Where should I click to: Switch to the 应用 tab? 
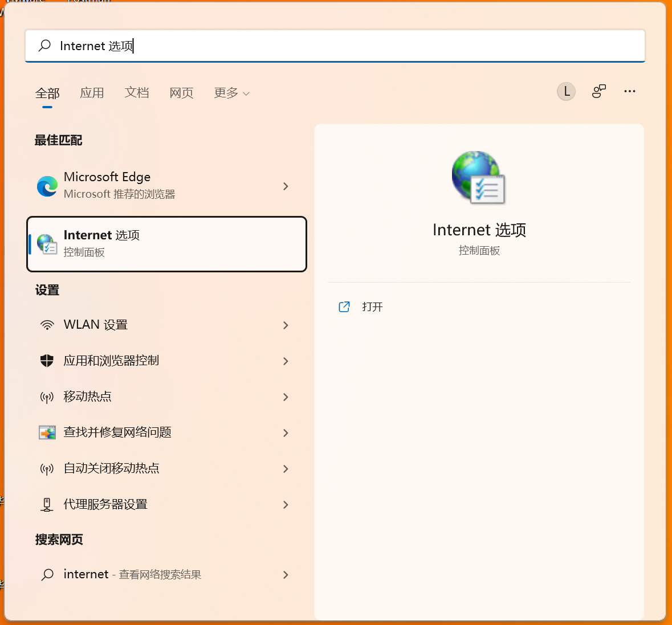point(92,93)
